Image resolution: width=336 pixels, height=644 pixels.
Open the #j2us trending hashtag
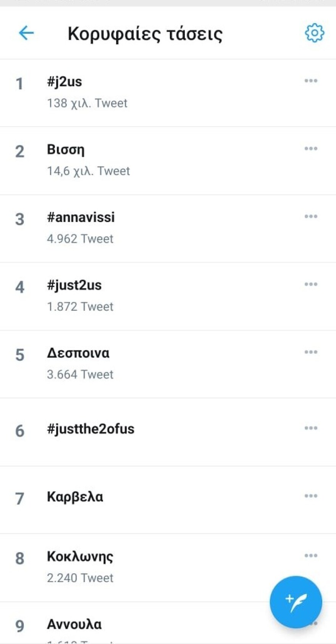[64, 82]
